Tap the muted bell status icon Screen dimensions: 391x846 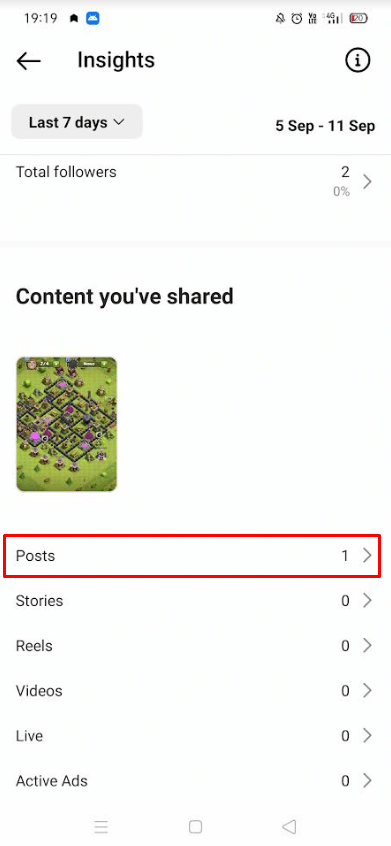click(x=280, y=18)
